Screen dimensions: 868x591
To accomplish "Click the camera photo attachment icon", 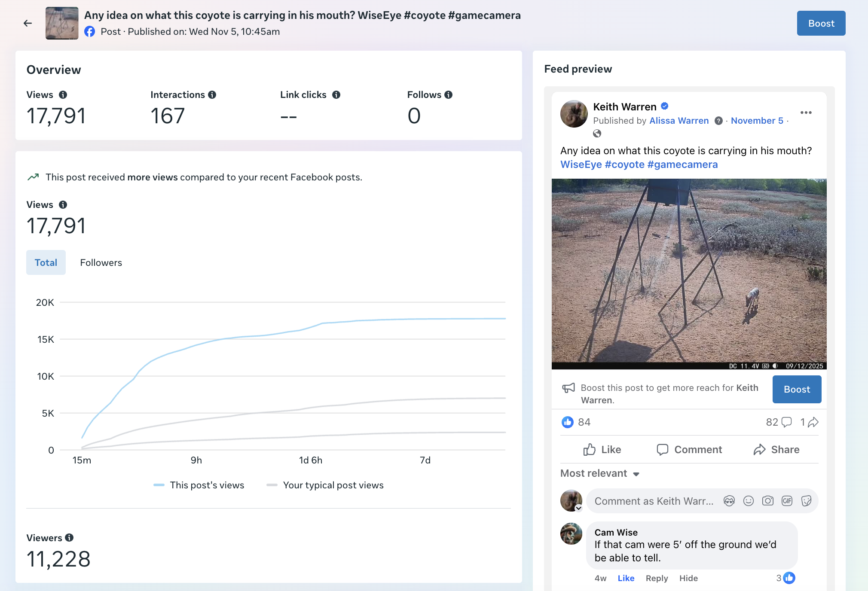I will [768, 501].
